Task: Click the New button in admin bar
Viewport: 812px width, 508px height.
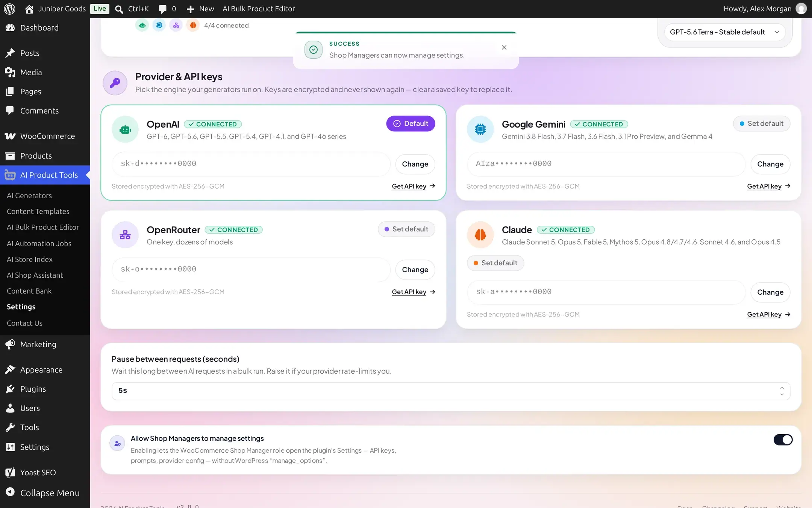Action: (x=200, y=9)
